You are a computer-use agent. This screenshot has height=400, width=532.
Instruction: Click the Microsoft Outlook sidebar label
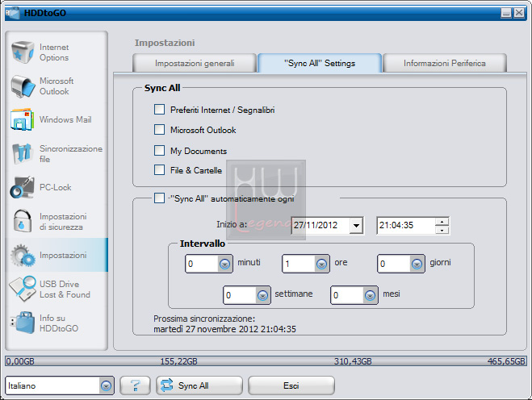tap(57, 86)
